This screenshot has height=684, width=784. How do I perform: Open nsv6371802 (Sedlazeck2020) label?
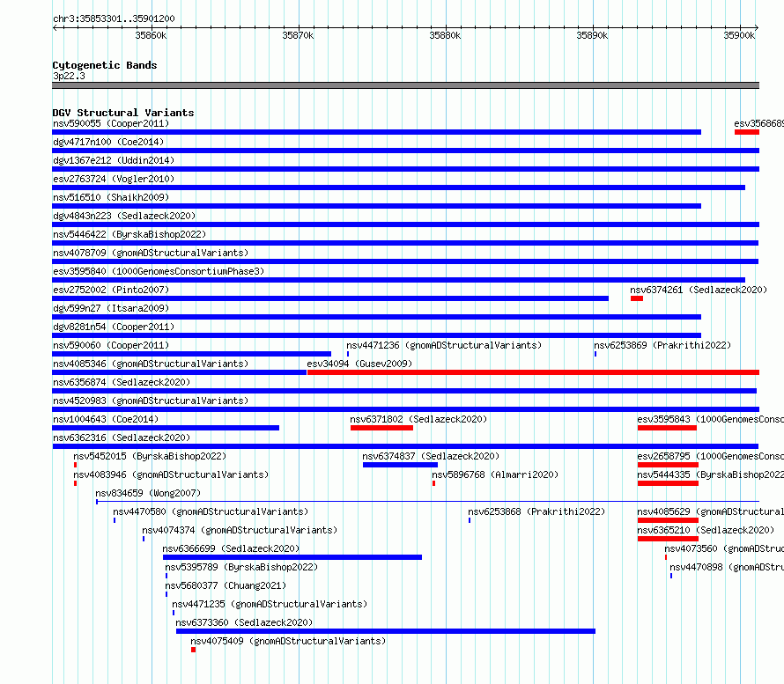click(x=418, y=419)
